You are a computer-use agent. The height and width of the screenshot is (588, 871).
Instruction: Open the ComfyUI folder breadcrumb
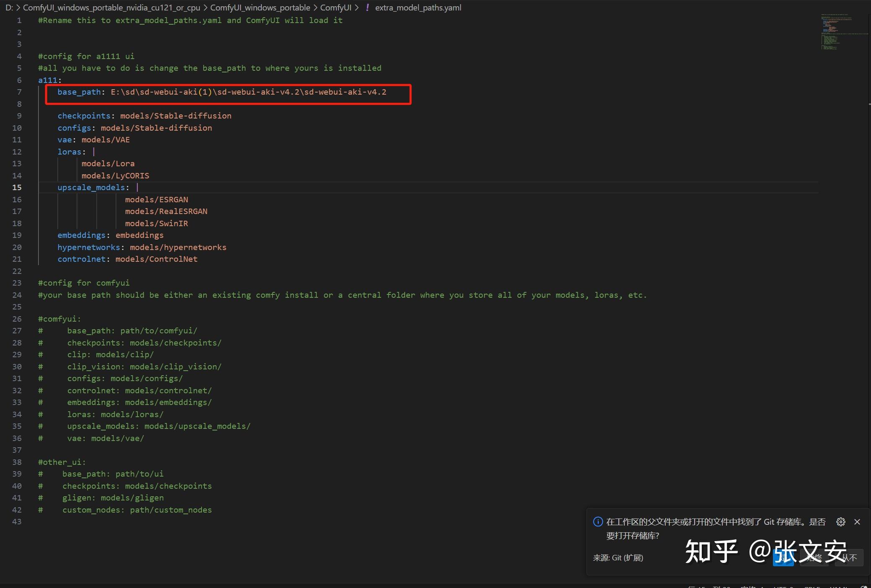[x=336, y=8]
